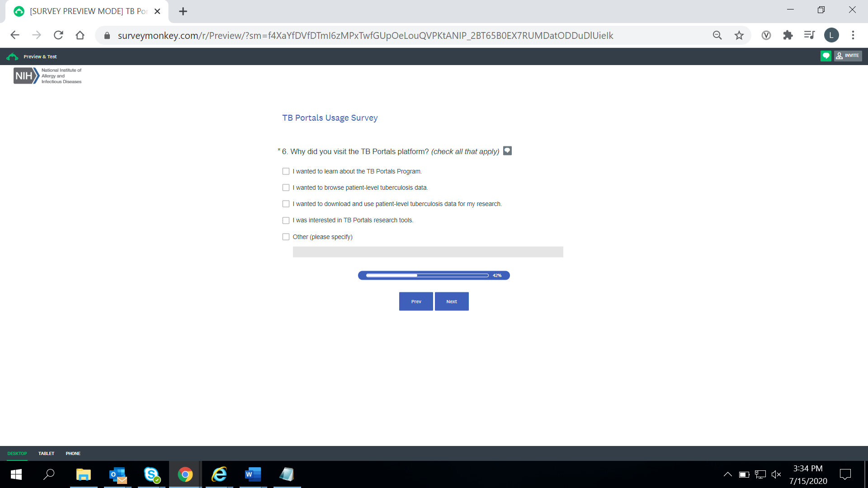Click the 42% survey progress bar
This screenshot has height=488, width=868.
434,276
